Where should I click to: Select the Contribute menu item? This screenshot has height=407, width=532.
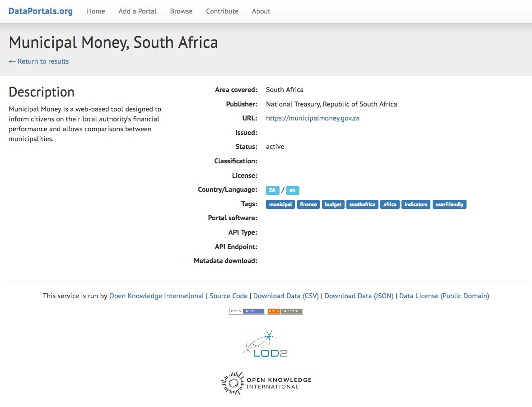pos(222,11)
